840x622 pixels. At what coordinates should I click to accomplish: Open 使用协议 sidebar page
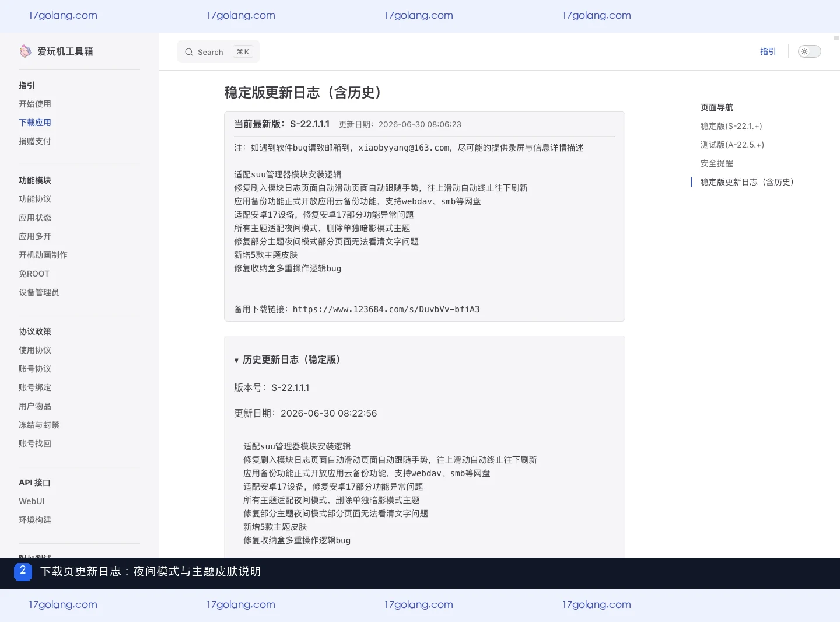[35, 350]
